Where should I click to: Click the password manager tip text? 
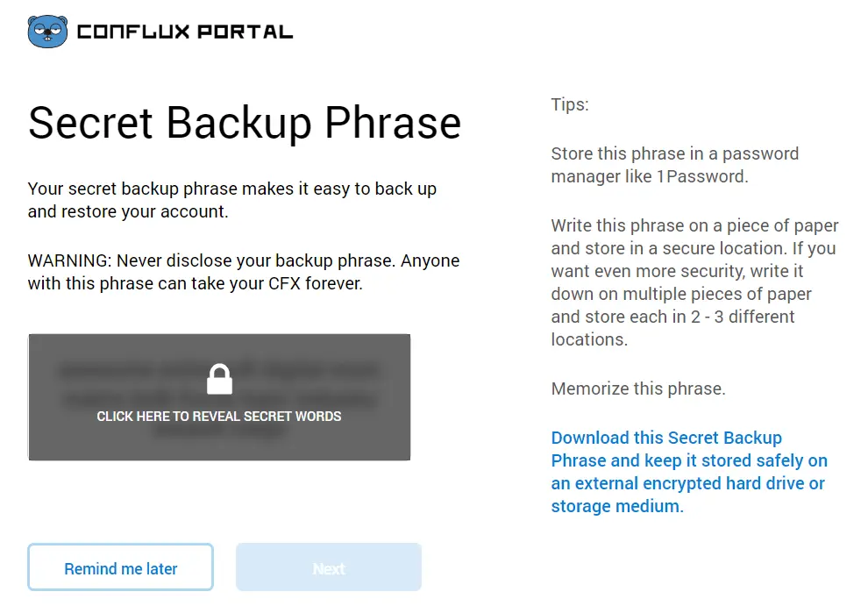[673, 165]
